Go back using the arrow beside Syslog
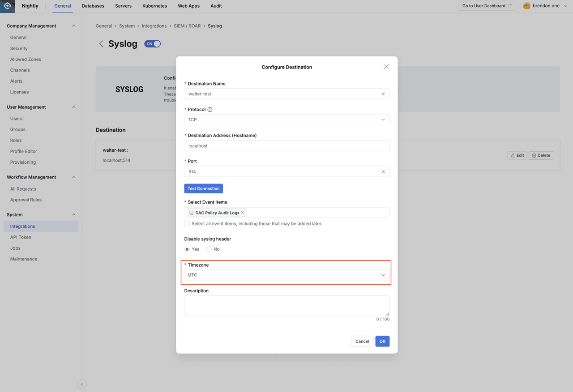 (101, 44)
